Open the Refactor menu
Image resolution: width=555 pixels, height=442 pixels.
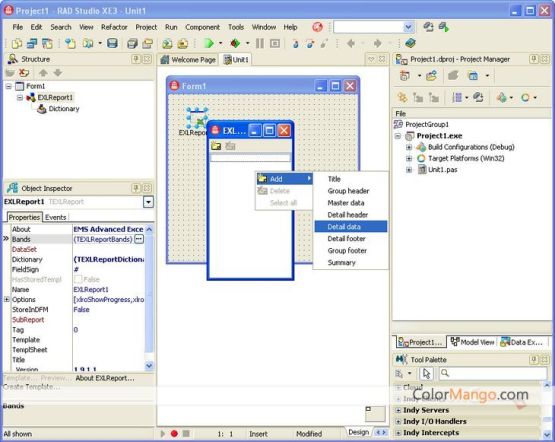[114, 27]
